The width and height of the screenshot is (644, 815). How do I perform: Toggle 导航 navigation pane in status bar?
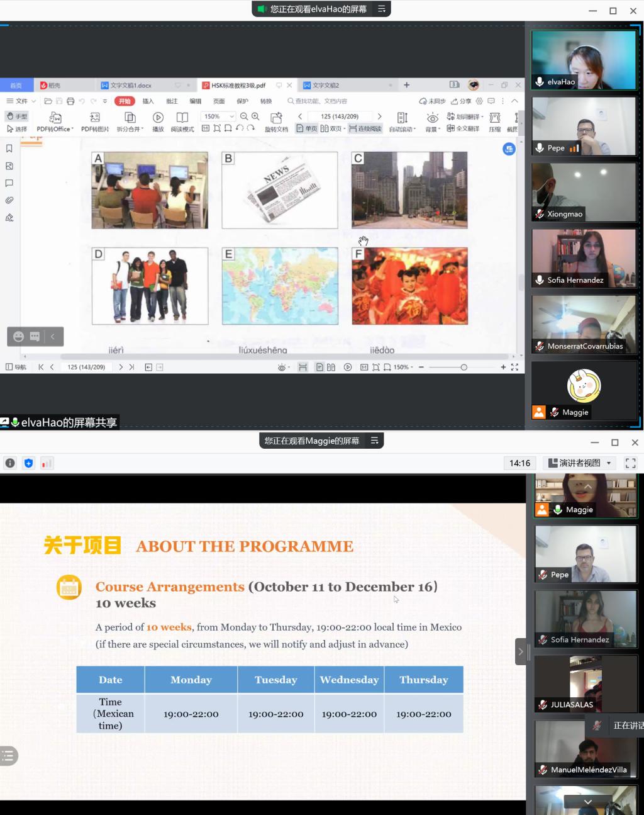[16, 367]
